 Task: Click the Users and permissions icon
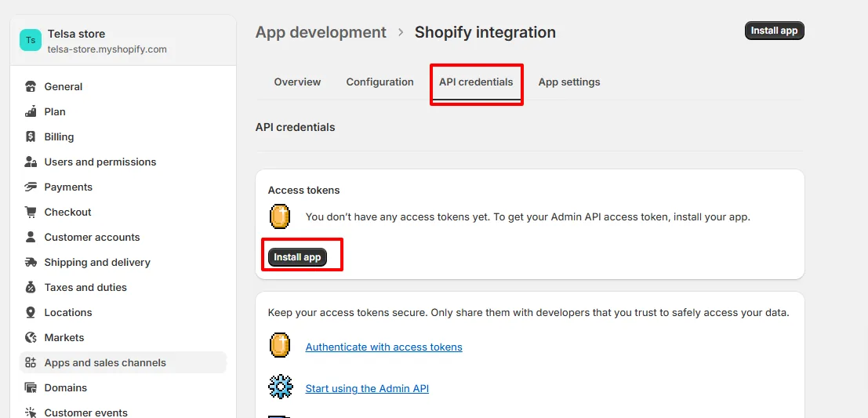[x=31, y=162]
